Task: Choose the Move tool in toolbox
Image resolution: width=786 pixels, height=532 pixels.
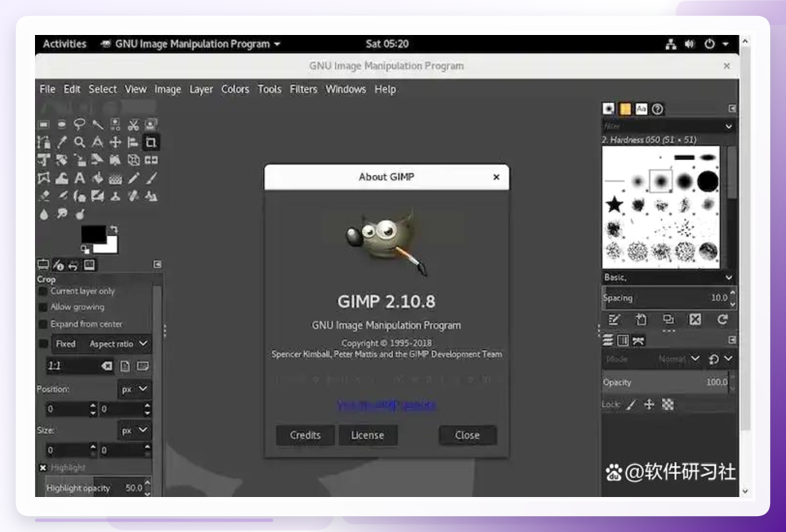Action: (115, 142)
